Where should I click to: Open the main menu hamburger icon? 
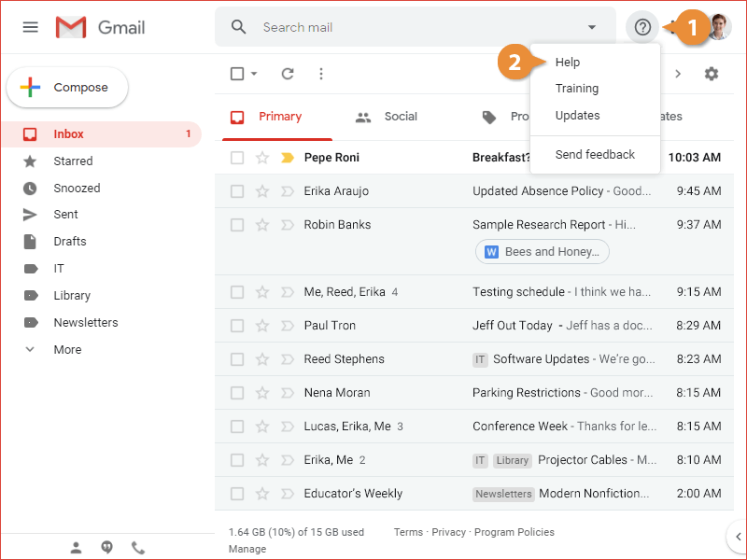point(31,27)
